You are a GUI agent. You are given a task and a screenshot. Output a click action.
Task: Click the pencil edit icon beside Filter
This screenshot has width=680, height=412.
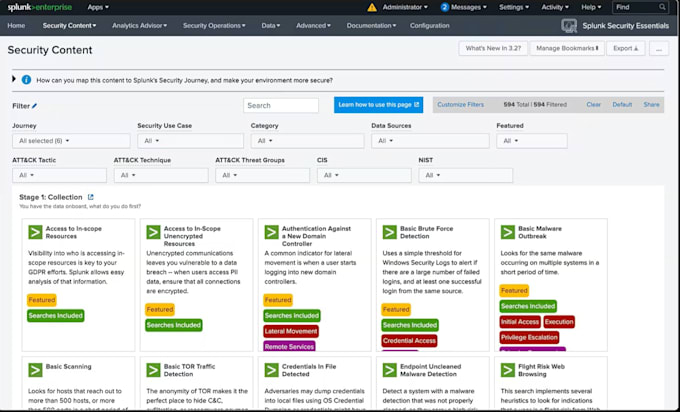(x=35, y=106)
